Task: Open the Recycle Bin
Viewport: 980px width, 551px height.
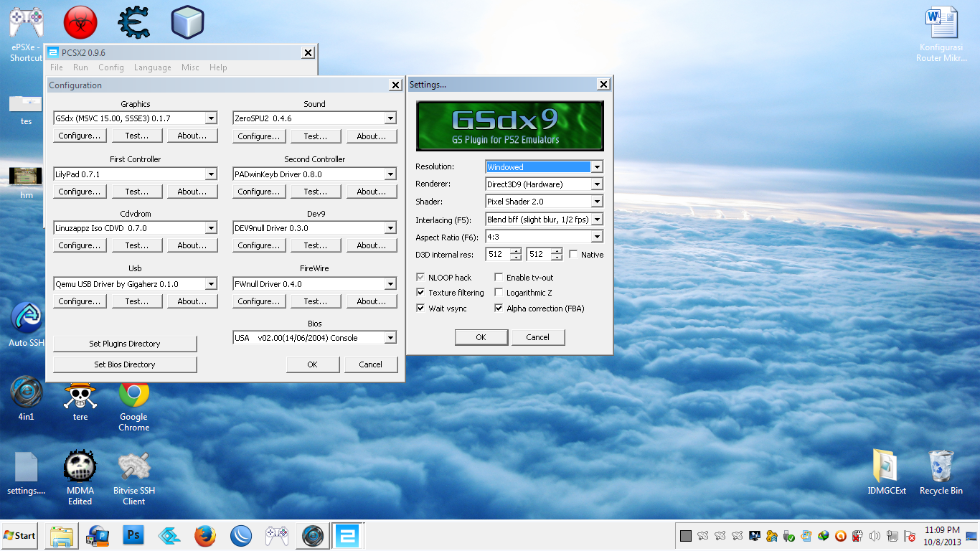Action: click(x=941, y=471)
